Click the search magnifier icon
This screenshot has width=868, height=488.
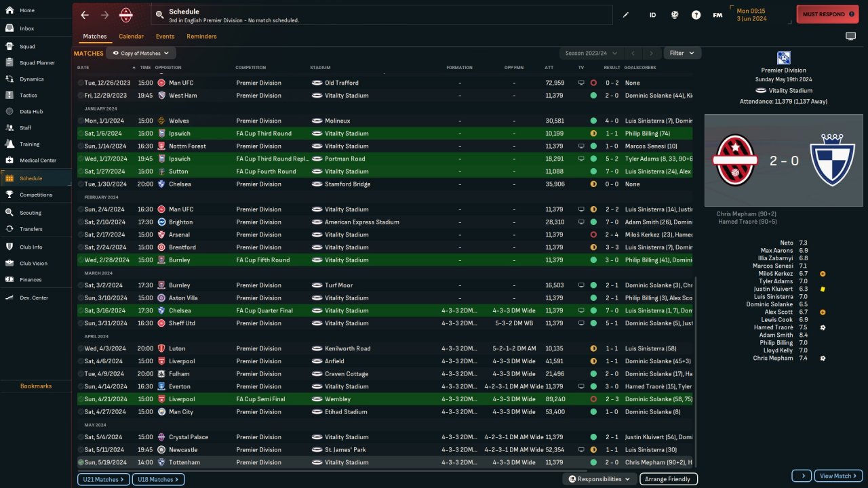(x=159, y=14)
